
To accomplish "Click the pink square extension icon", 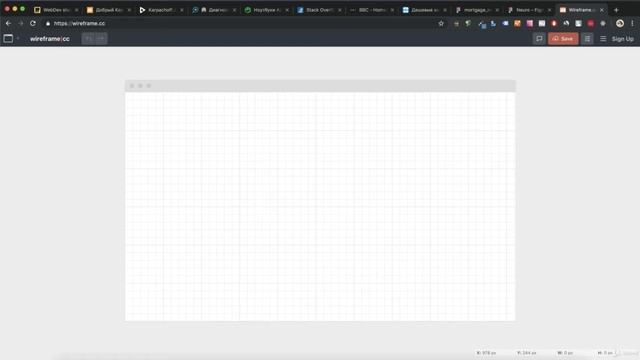I will pos(529,24).
